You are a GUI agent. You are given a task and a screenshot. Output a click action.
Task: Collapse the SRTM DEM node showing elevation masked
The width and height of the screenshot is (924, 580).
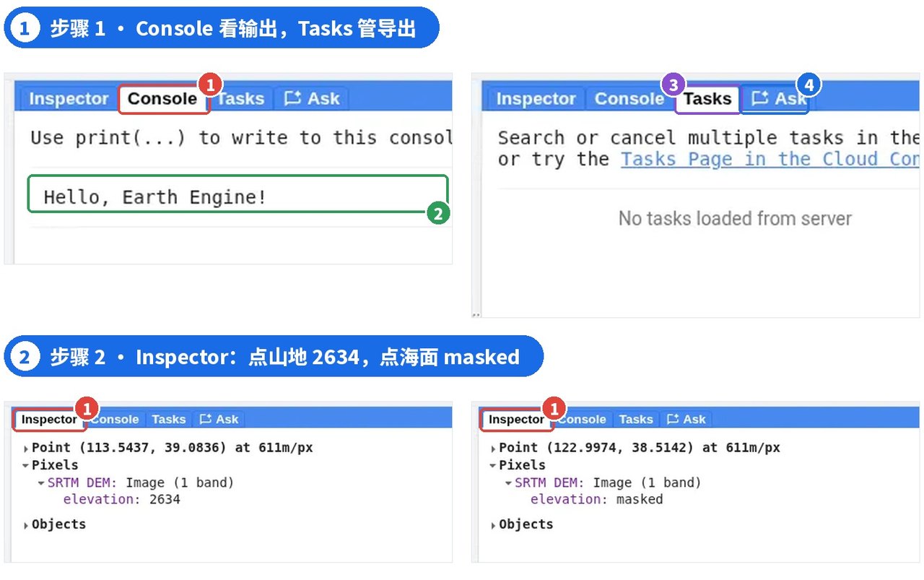508,482
